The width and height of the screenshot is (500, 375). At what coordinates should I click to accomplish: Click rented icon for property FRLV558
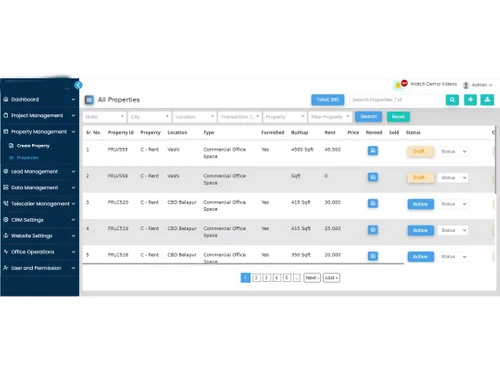373,177
